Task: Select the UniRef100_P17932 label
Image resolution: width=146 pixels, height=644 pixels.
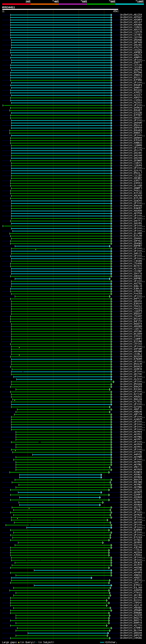Action: pos(131,402)
